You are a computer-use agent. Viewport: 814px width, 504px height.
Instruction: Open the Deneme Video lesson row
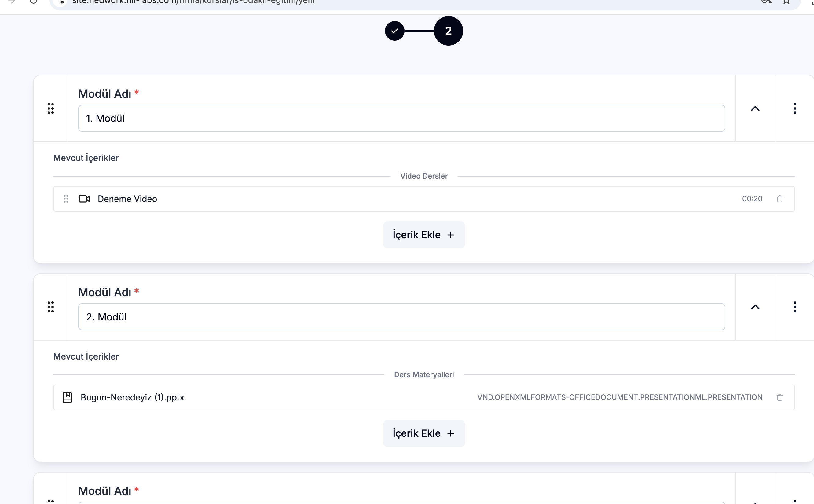[x=127, y=199]
